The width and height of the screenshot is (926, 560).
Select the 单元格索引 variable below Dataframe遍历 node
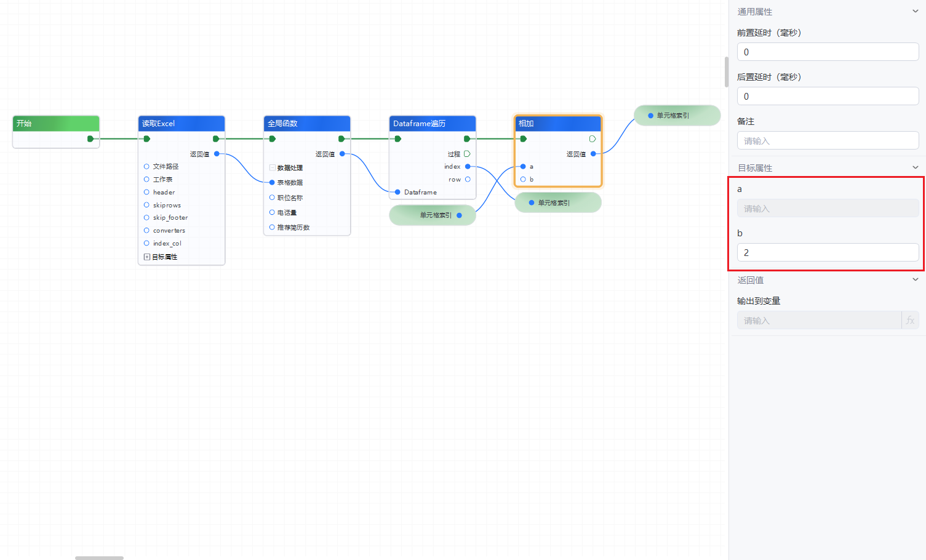click(433, 215)
